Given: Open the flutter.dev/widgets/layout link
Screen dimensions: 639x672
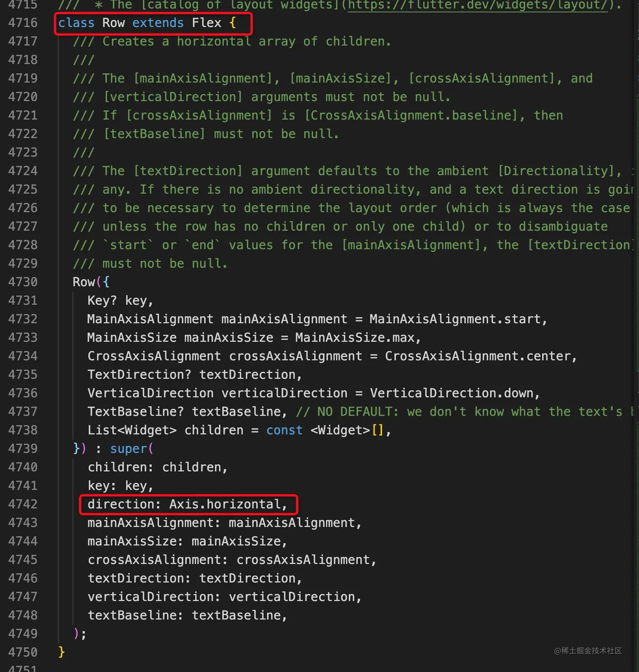Looking at the screenshot, I should coord(478,5).
